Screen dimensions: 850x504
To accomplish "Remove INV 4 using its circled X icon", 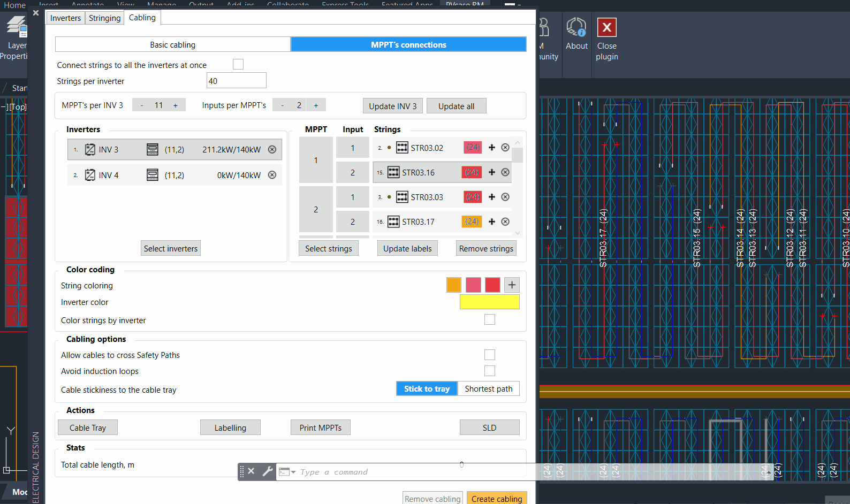I will (272, 175).
